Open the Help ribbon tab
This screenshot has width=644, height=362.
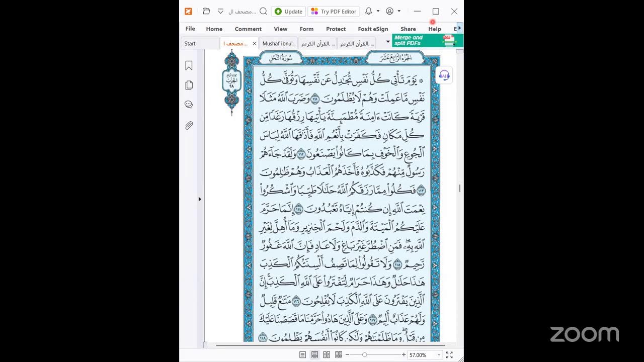(x=435, y=29)
